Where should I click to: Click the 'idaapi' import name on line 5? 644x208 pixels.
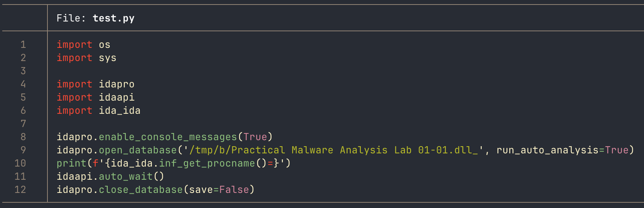pyautogui.click(x=116, y=97)
